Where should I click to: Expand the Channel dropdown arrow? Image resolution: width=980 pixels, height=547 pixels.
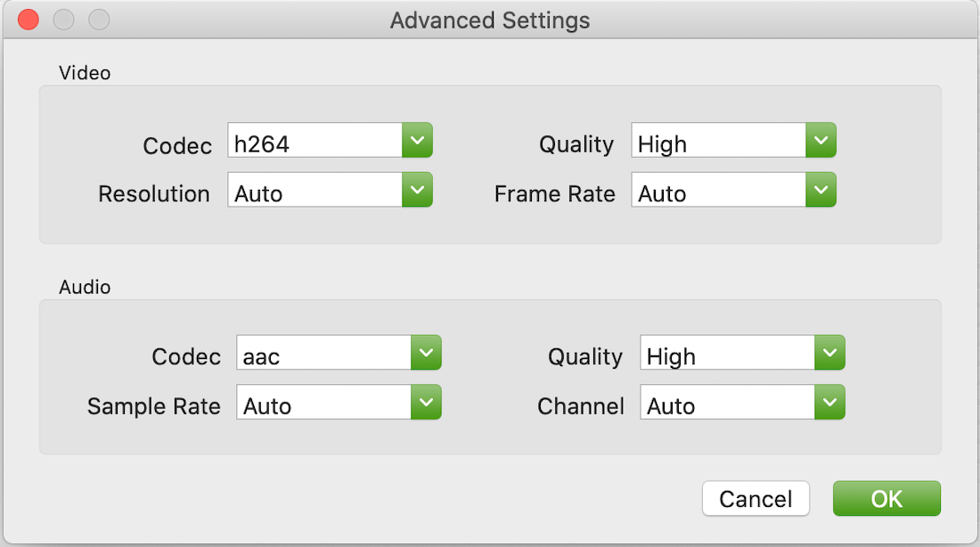click(829, 402)
